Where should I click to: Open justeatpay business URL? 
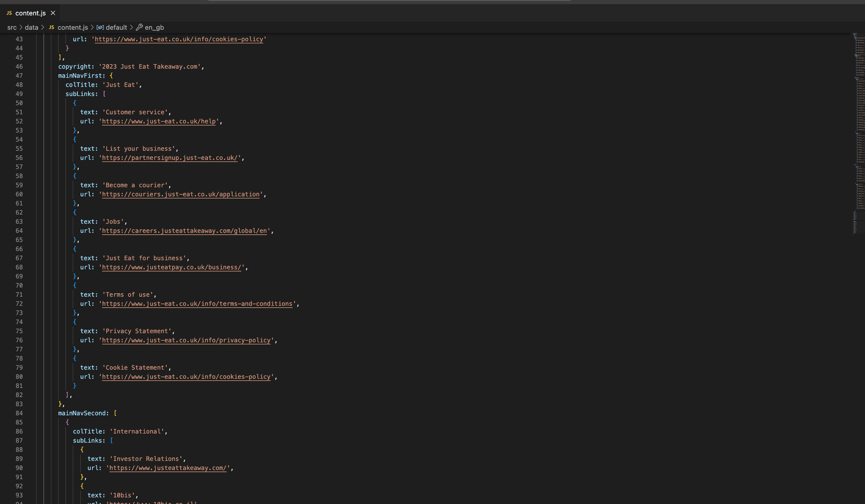click(172, 267)
